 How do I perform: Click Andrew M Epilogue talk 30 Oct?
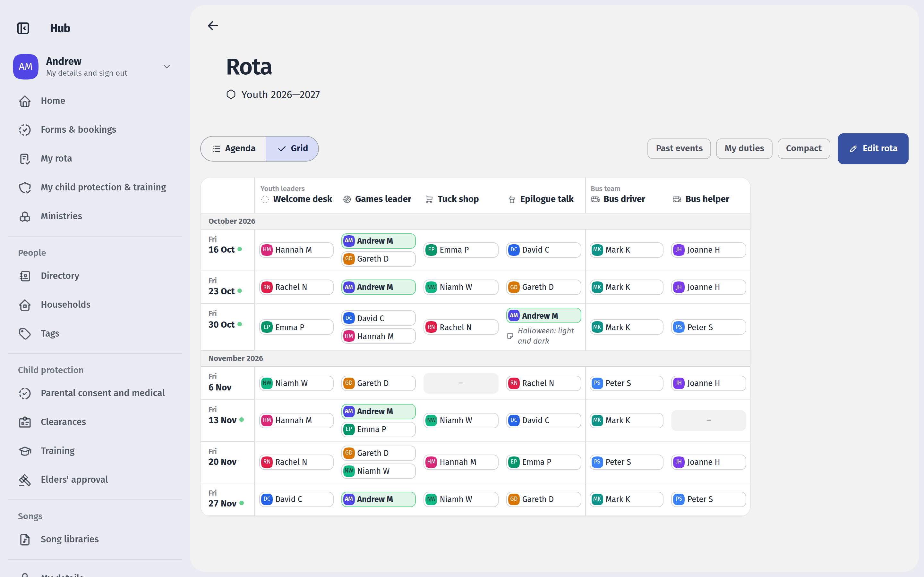click(x=543, y=316)
